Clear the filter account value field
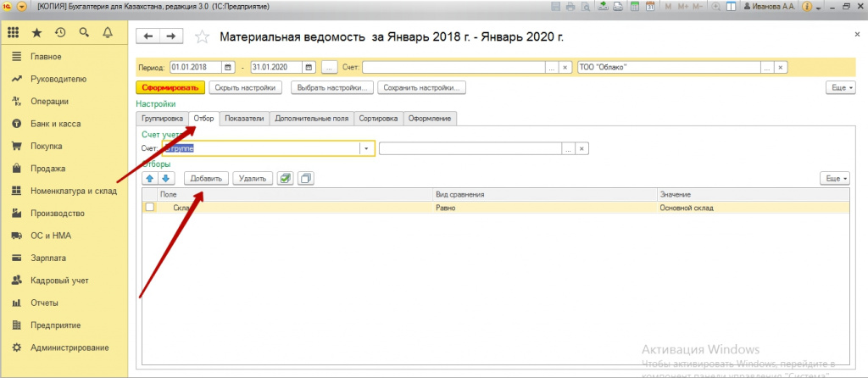Screen dimensions: 868x378 (x=581, y=148)
